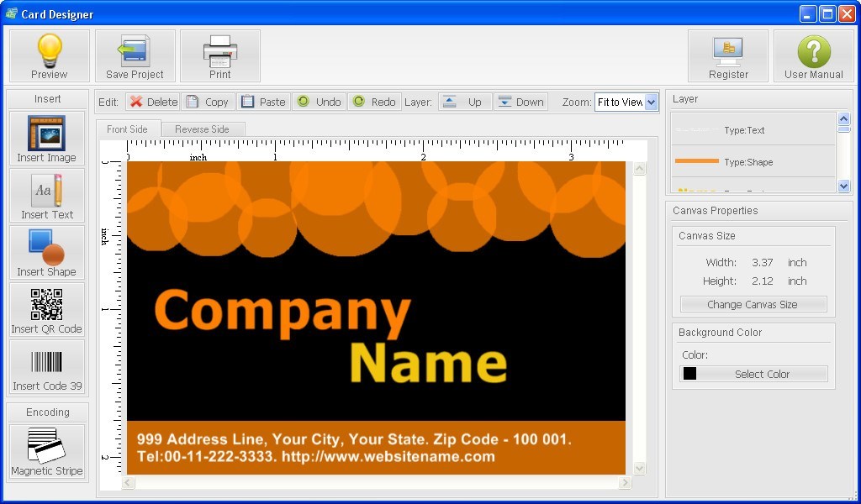Insert a QR Code
The image size is (861, 504).
coord(47,309)
